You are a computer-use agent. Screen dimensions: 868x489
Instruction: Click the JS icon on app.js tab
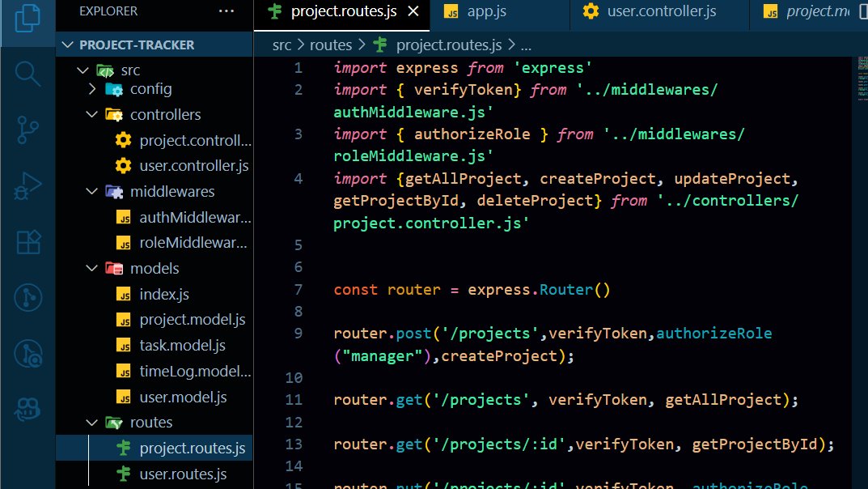point(451,11)
